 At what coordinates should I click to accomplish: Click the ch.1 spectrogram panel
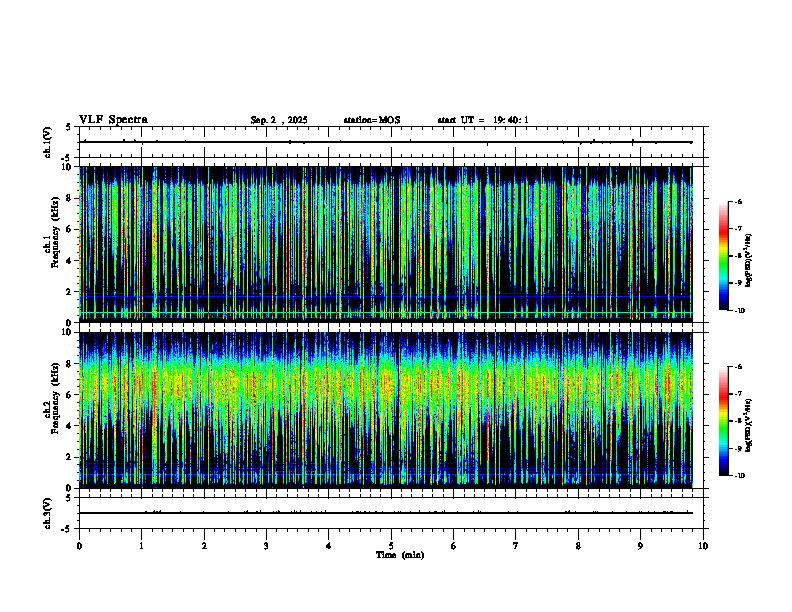[x=385, y=244]
